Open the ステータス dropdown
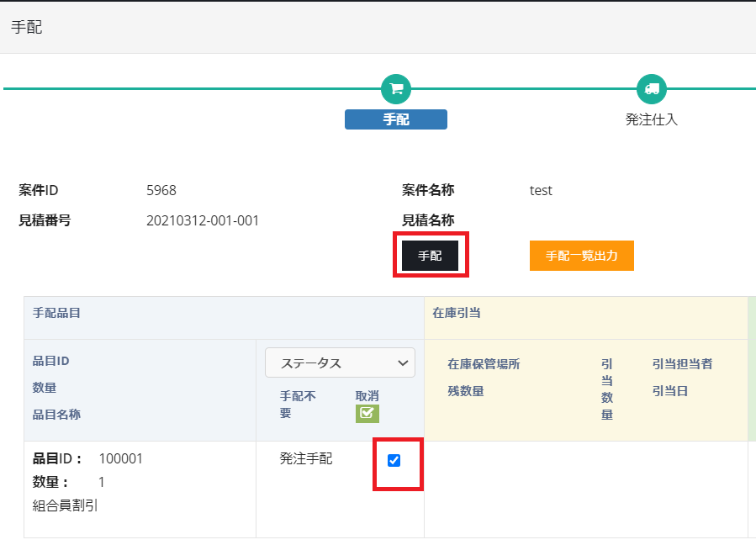 pyautogui.click(x=340, y=363)
